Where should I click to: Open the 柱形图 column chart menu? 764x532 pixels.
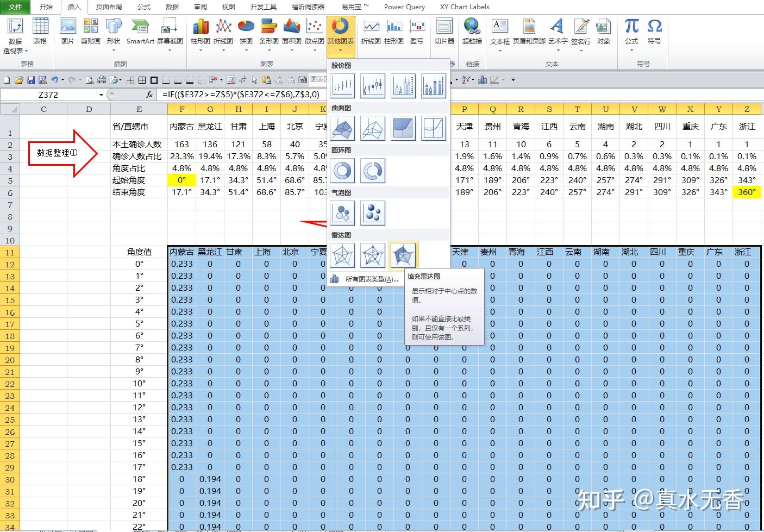tap(201, 35)
